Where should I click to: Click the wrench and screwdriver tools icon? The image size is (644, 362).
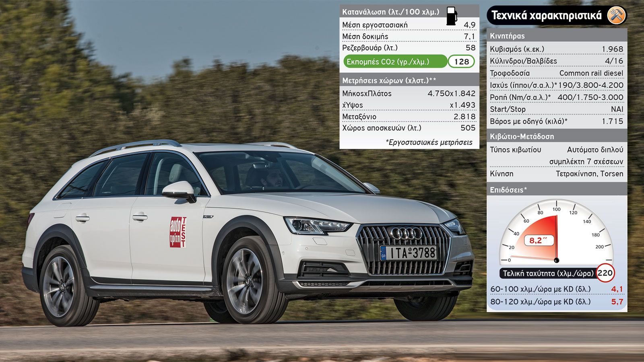coord(616,16)
